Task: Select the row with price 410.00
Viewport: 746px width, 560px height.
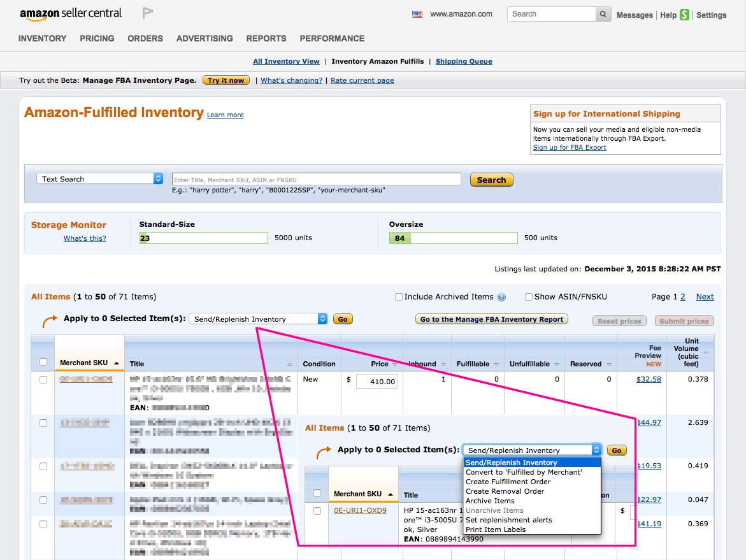Action: (x=43, y=380)
